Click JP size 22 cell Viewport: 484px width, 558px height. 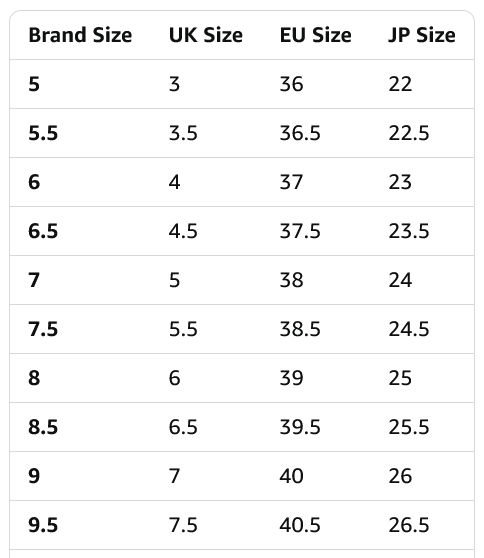click(400, 84)
